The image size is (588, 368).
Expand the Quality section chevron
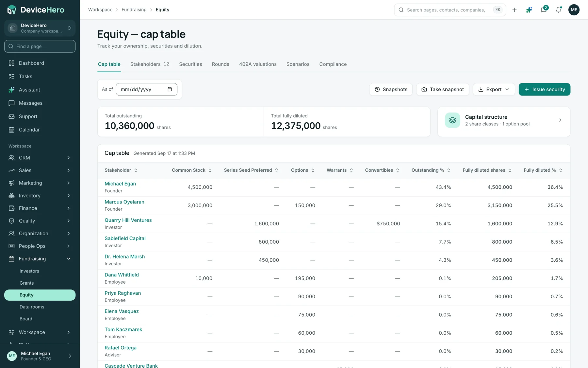pos(69,221)
